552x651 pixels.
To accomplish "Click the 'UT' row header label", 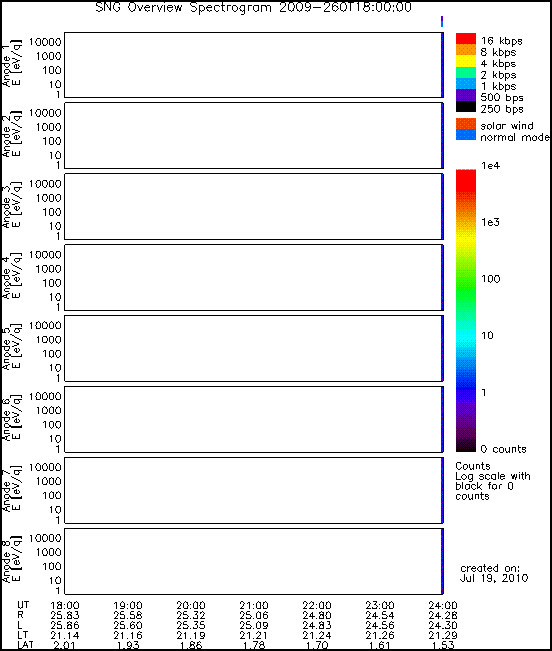I will click(x=23, y=604).
